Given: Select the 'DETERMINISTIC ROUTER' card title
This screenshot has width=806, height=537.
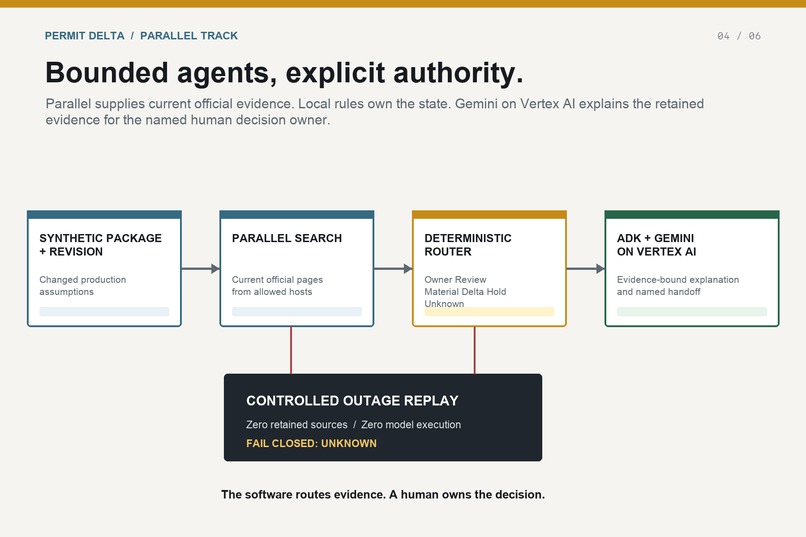Looking at the screenshot, I should tap(468, 245).
